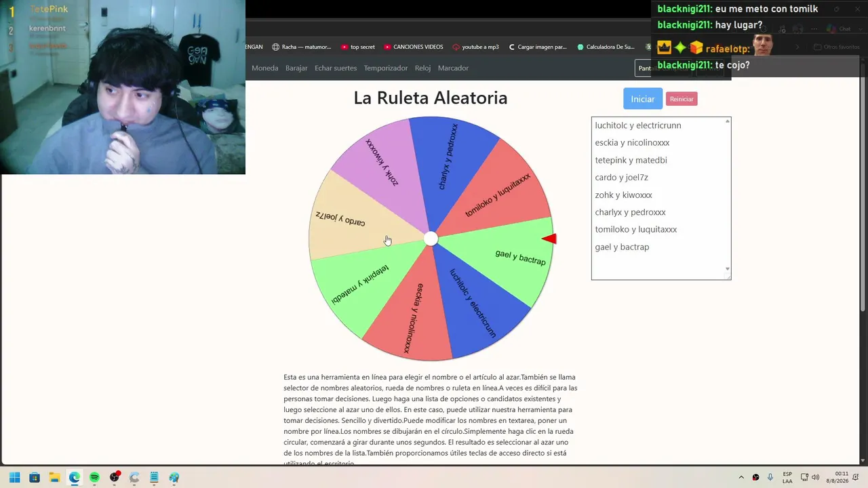Open the grey swirl app in the taskbar
The image size is (868, 488).
tap(134, 478)
